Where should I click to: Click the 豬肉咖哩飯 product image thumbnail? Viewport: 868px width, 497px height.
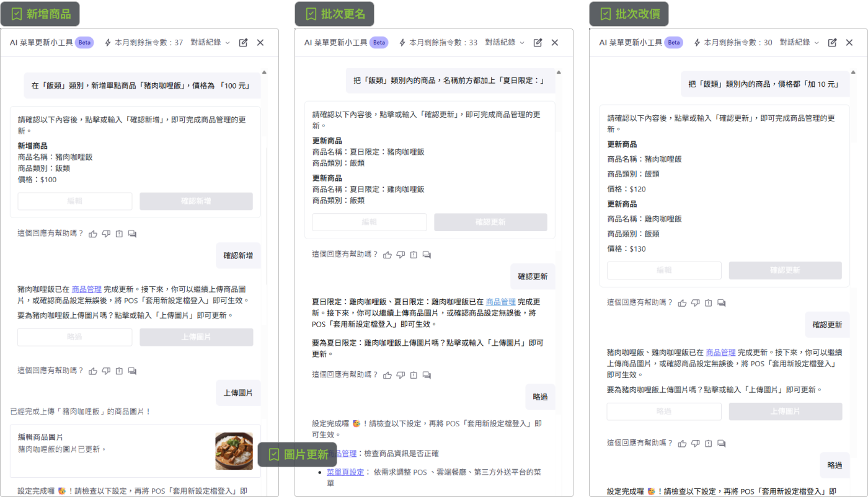pyautogui.click(x=234, y=451)
